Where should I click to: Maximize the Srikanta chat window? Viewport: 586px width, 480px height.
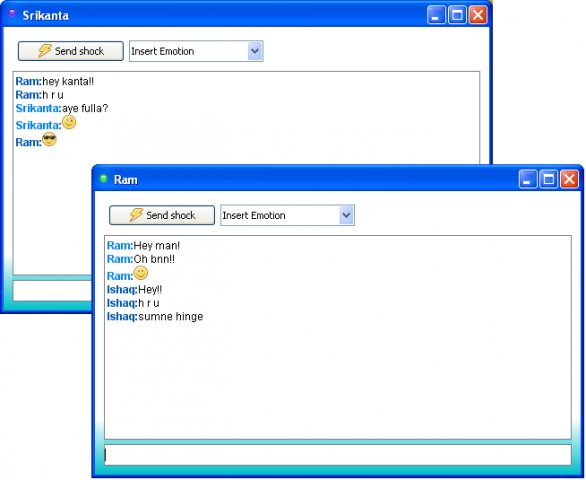457,15
